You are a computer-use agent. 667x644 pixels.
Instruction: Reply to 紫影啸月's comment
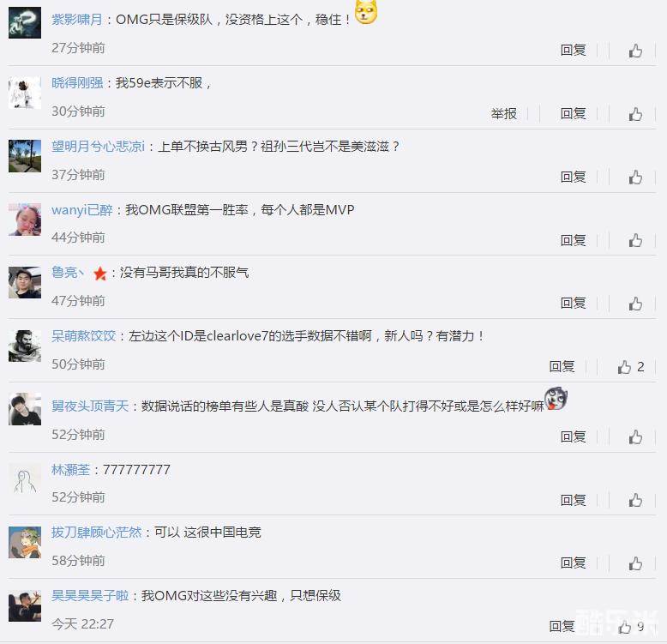point(573,51)
